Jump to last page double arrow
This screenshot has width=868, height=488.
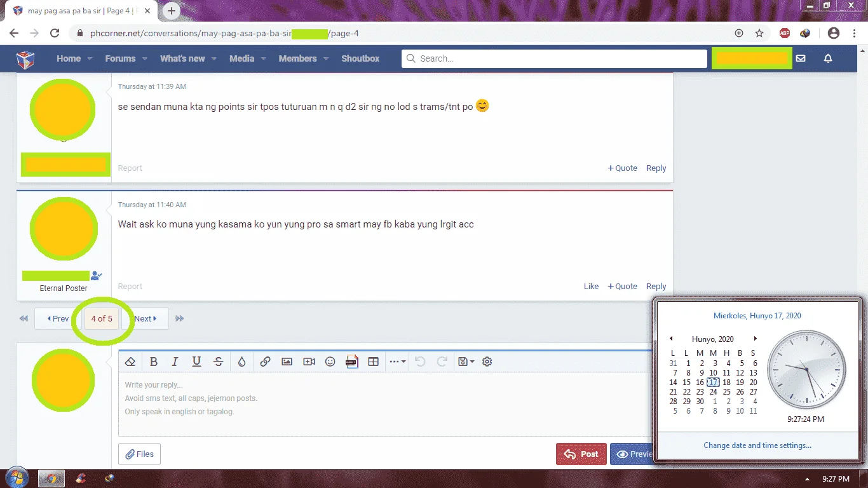(x=180, y=319)
